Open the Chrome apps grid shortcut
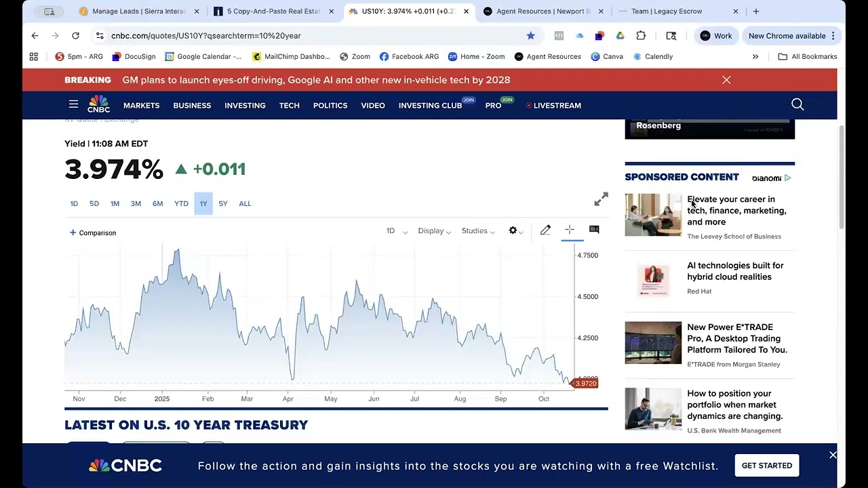 (x=34, y=56)
